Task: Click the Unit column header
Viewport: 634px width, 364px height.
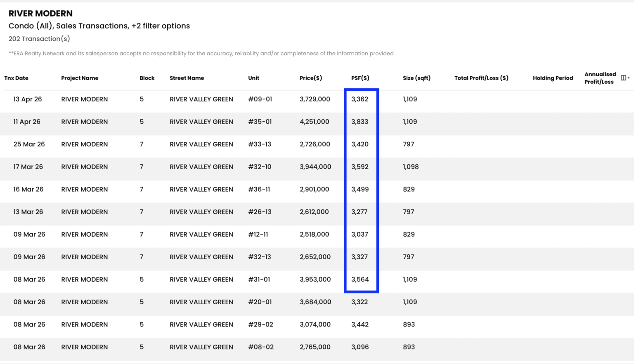Action: point(254,78)
